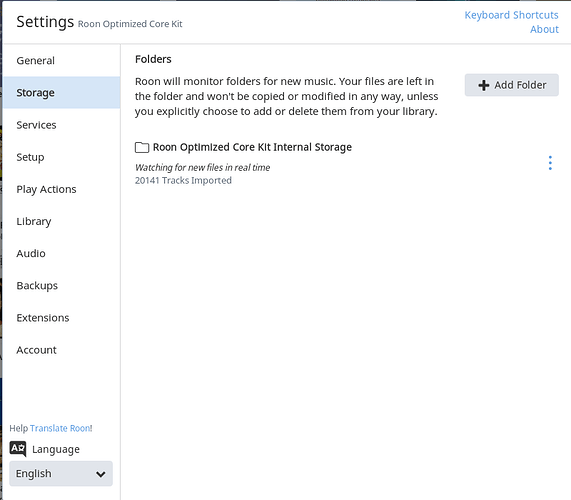This screenshot has width=571, height=500.
Task: Select the Storage settings tab
Action: pos(62,92)
